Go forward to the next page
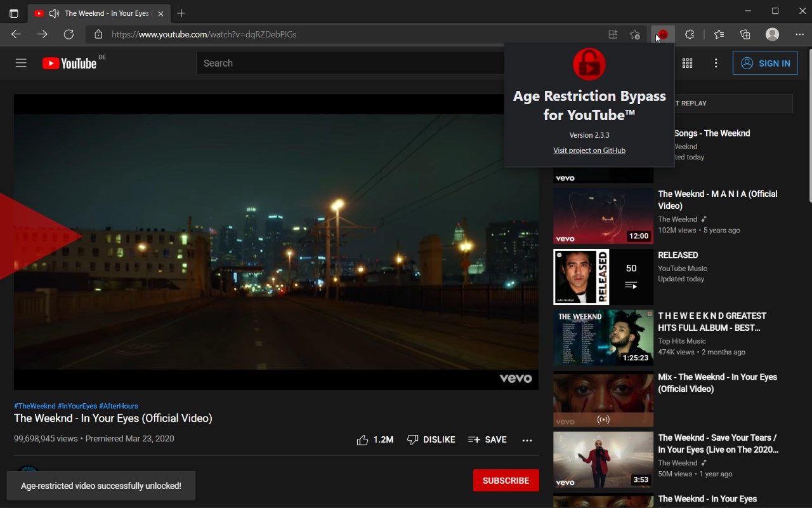 tap(43, 34)
